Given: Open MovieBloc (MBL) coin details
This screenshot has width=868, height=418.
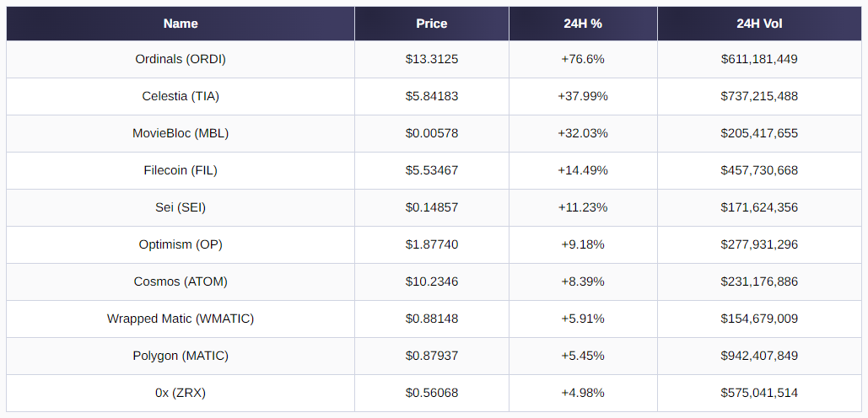Looking at the screenshot, I should pos(181,133).
